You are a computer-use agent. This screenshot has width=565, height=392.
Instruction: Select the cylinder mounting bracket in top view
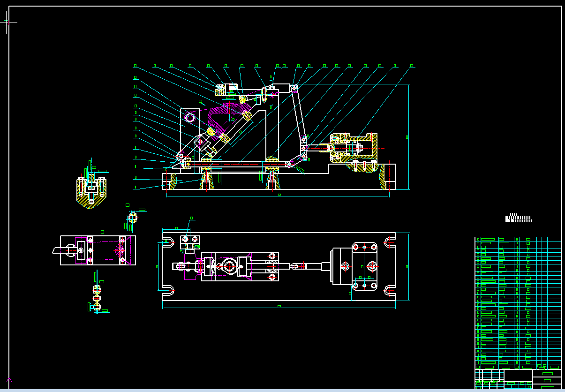[x=364, y=267]
